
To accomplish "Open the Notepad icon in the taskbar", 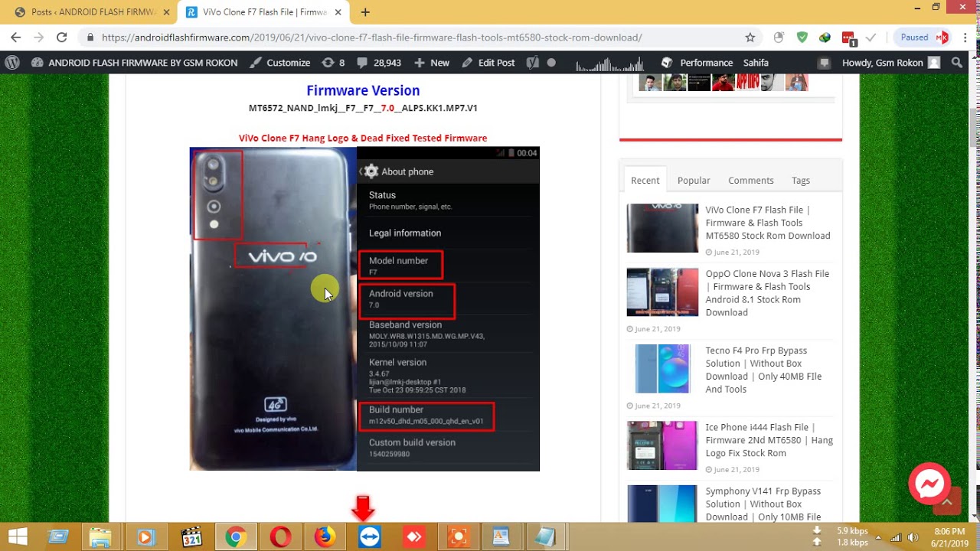I will coord(545,537).
